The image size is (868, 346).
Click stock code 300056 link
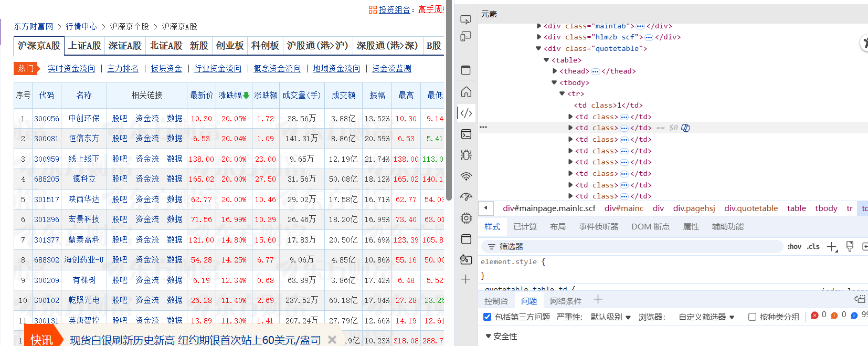47,119
